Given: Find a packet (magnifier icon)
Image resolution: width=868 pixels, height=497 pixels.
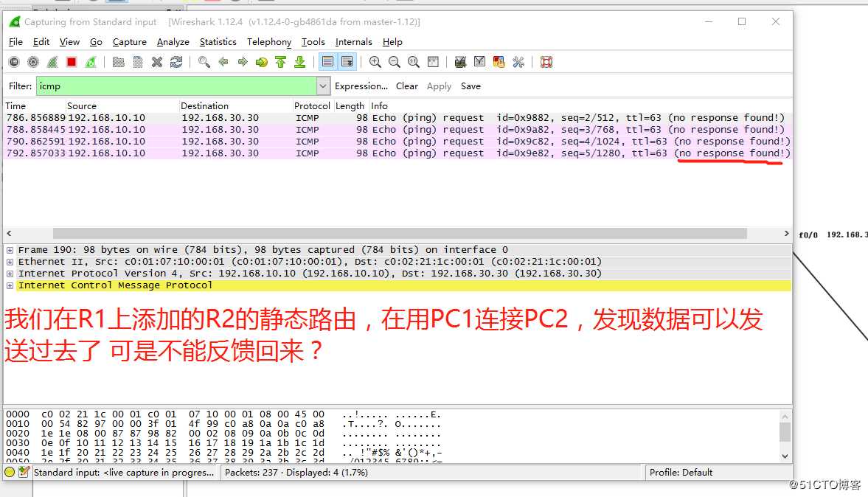Looking at the screenshot, I should coord(204,62).
